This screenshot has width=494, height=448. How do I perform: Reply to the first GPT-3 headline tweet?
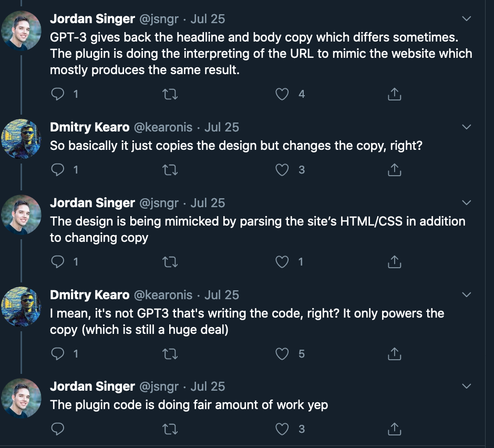click(x=58, y=94)
